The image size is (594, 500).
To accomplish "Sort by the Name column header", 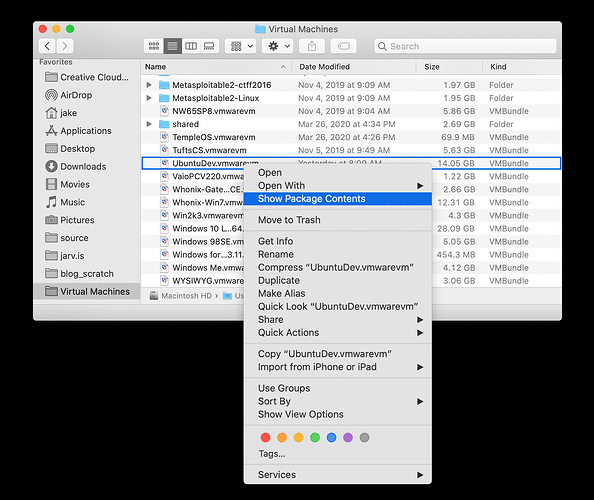I will point(216,67).
